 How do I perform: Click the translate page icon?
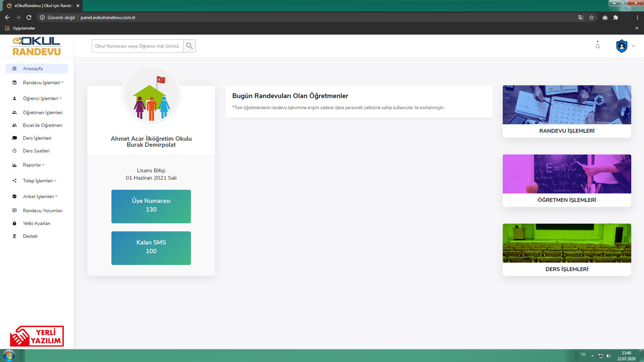[581, 17]
